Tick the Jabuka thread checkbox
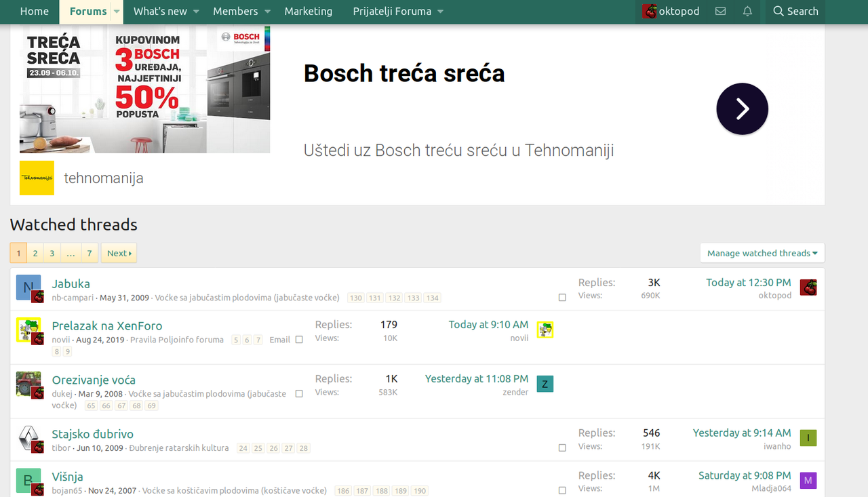 tap(562, 298)
